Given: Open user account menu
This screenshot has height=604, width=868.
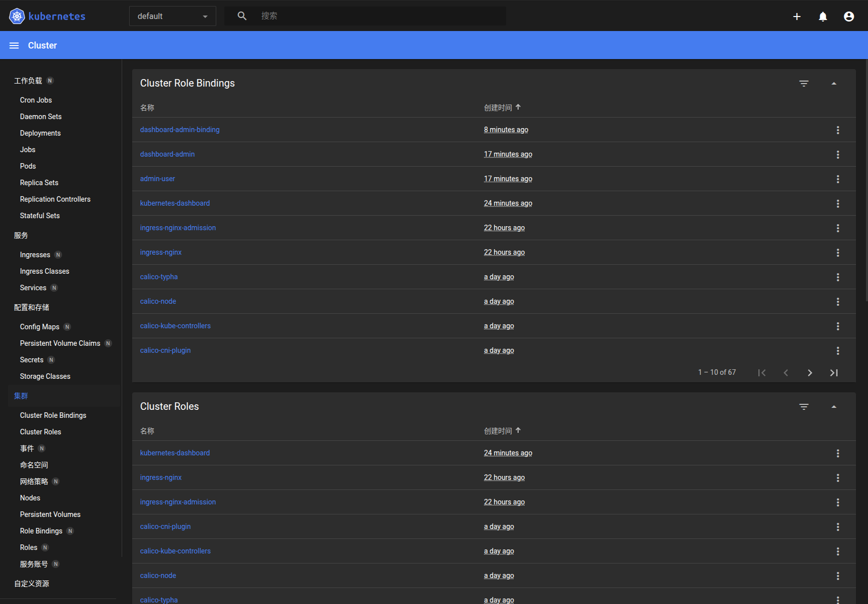Looking at the screenshot, I should point(849,17).
